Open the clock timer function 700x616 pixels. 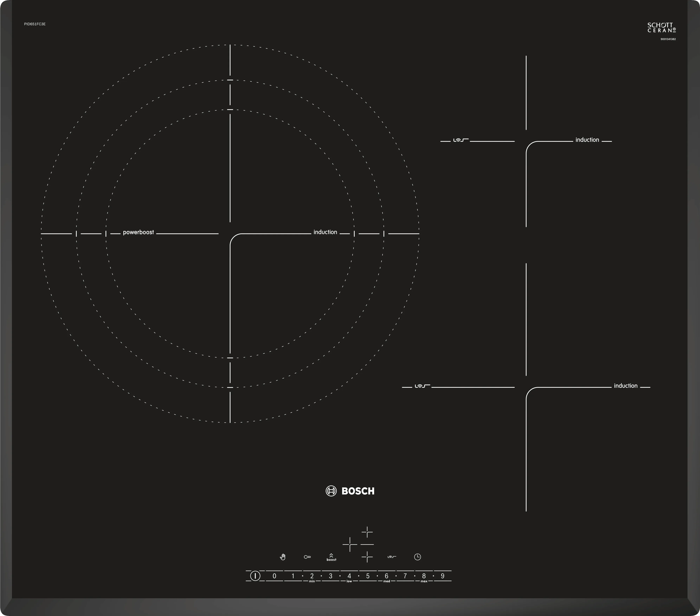point(417,557)
